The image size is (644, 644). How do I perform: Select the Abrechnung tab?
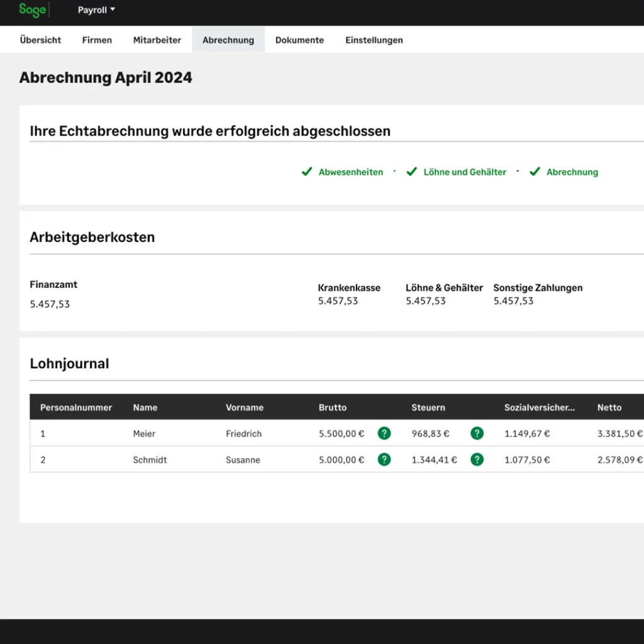[228, 40]
